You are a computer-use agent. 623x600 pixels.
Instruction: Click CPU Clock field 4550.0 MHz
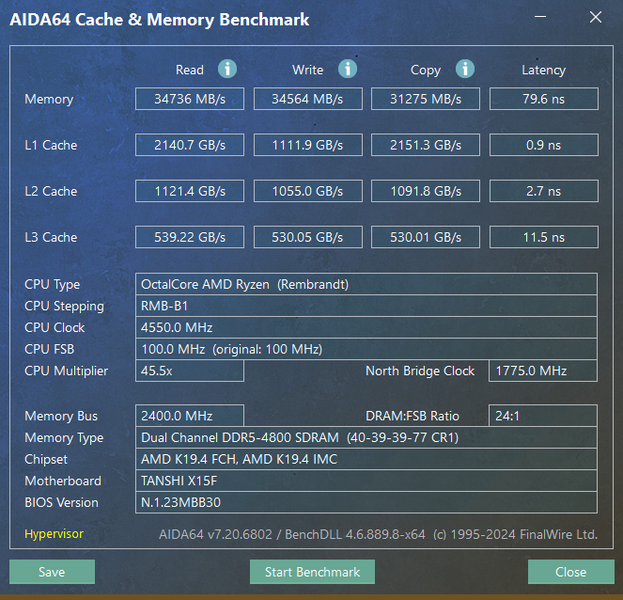366,327
